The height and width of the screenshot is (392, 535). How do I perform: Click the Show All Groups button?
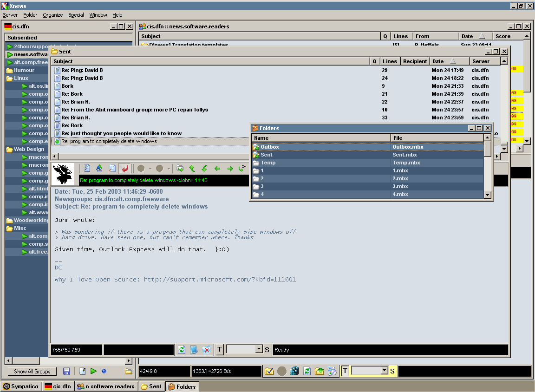[x=32, y=372]
